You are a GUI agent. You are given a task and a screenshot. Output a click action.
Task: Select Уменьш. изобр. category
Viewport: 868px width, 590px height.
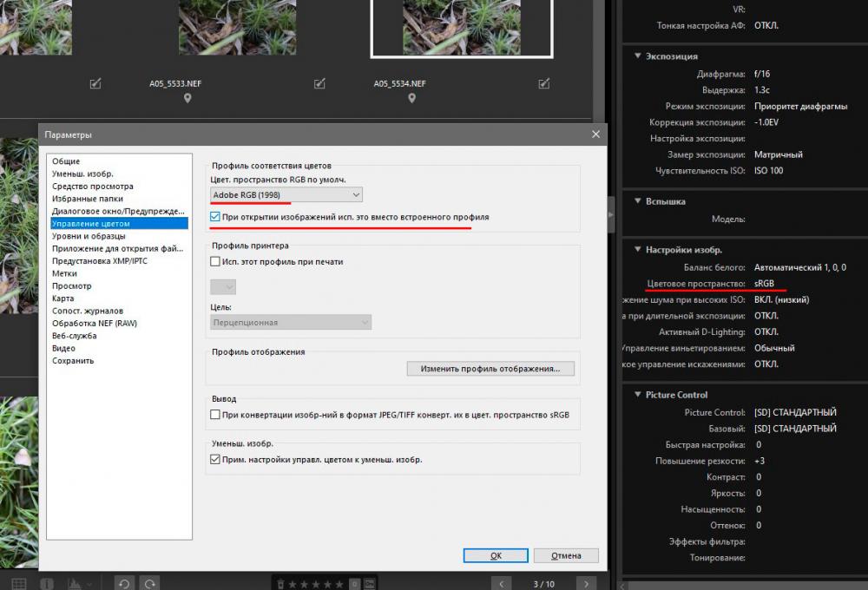click(x=119, y=174)
